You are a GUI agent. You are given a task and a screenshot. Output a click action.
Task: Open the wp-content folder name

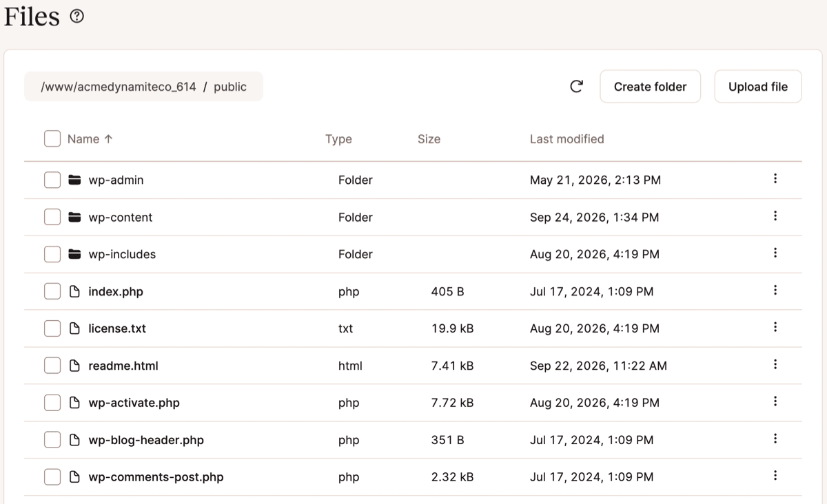[121, 217]
